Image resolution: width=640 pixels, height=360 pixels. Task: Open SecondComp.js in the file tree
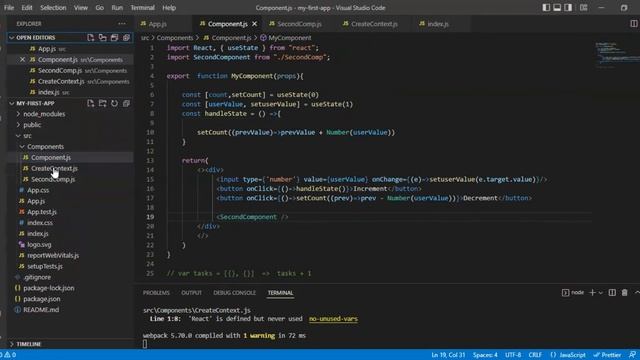coord(53,179)
